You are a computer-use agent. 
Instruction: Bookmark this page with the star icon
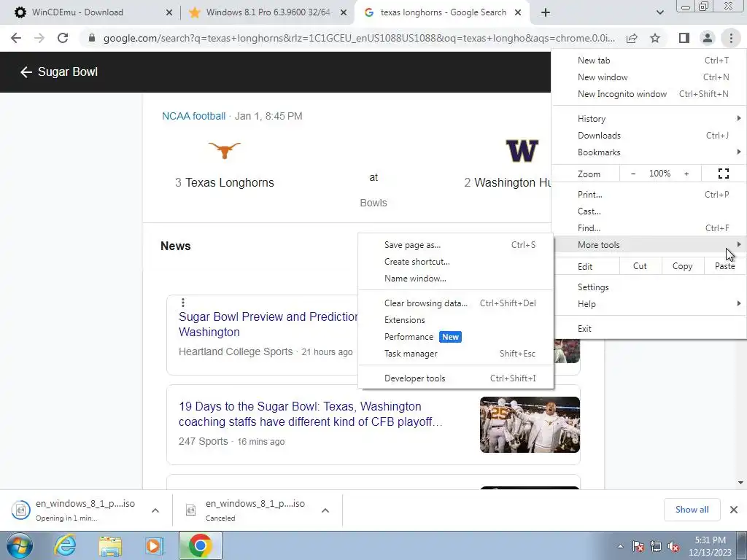click(655, 38)
